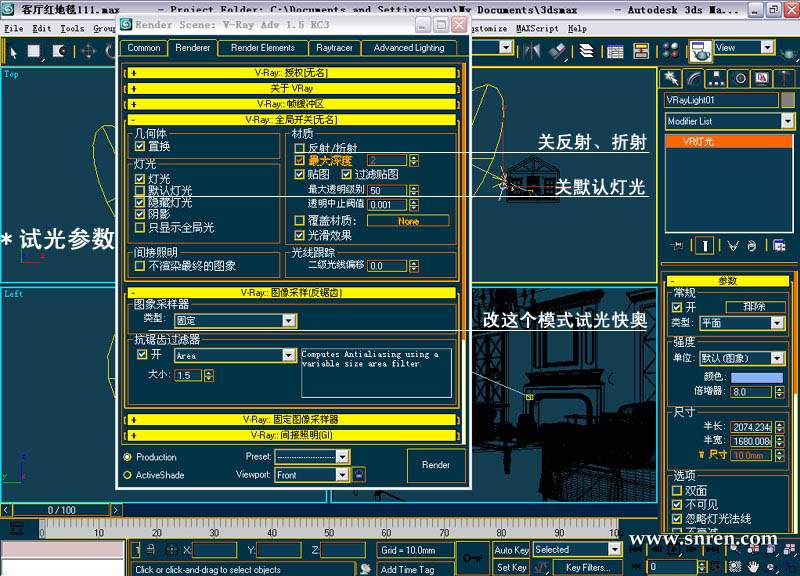This screenshot has height=576, width=800.
Task: Open the Layer Manager icon
Action: 587,51
